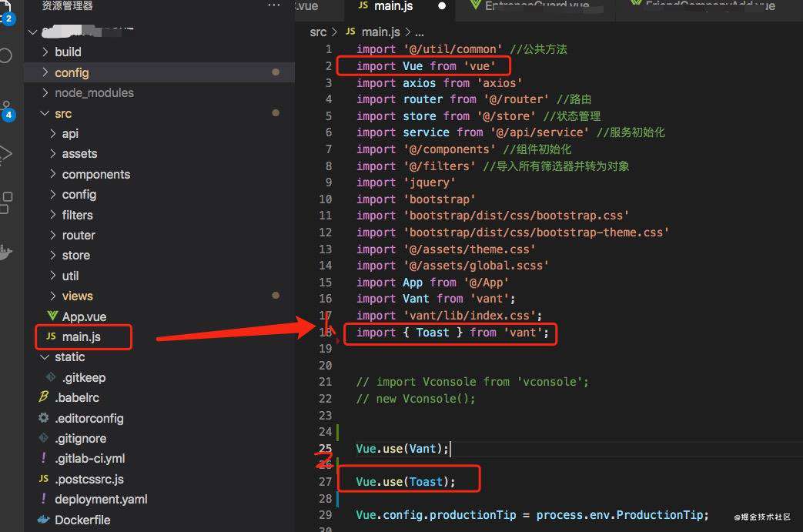This screenshot has height=532, width=803.
Task: Select the build folder in explorer
Action: [x=68, y=52]
